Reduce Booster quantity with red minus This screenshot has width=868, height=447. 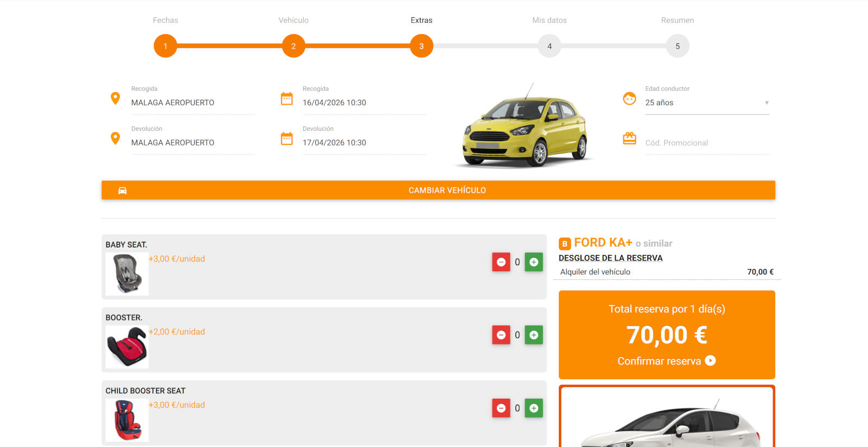pos(501,335)
